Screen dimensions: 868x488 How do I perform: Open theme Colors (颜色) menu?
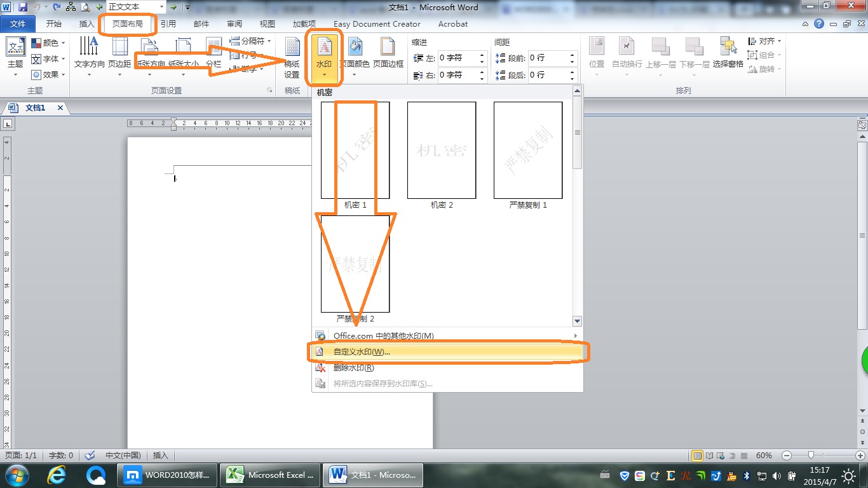(48, 43)
